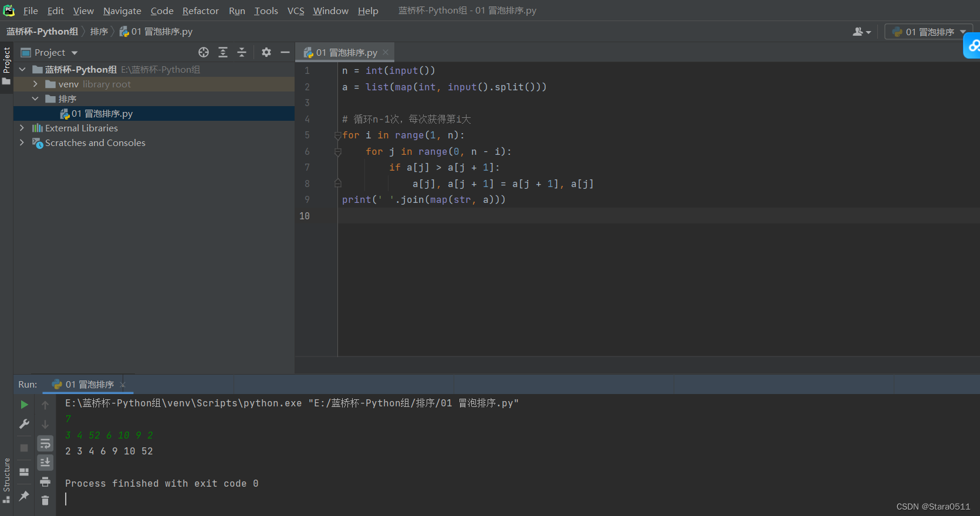Collapse the 排序 folder
Screen dimensions: 980x516
(x=35, y=99)
